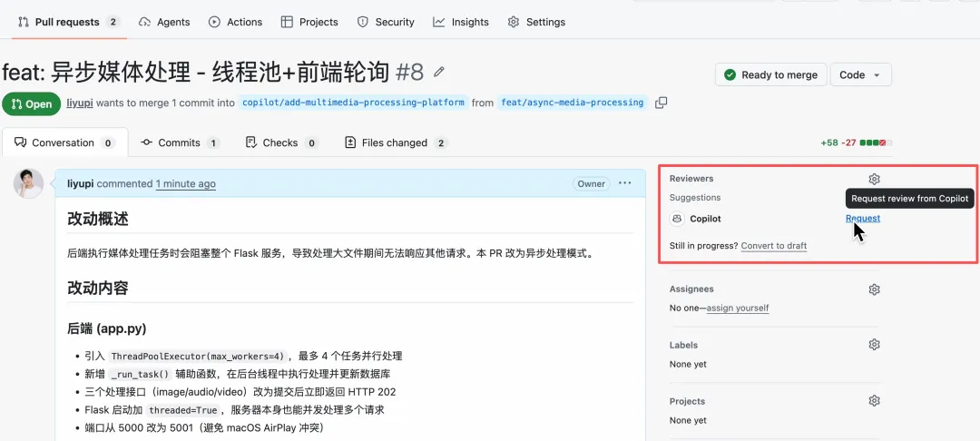
Task: Switch to the Files changed tab
Action: click(396, 142)
